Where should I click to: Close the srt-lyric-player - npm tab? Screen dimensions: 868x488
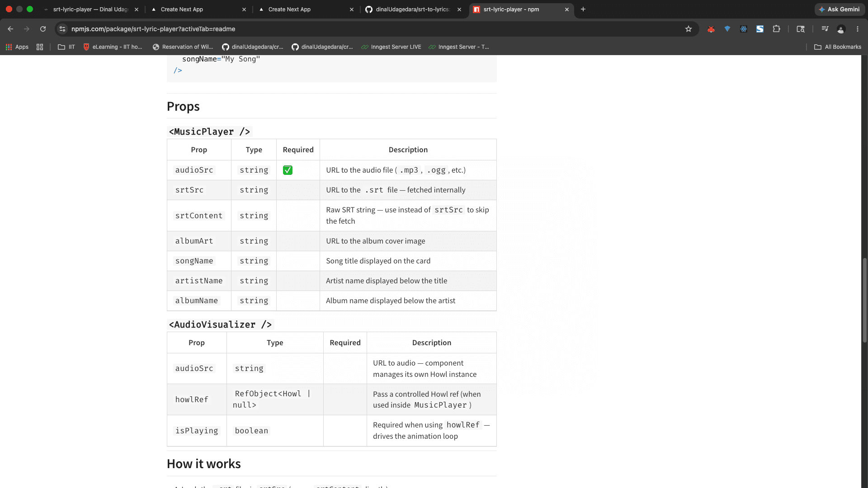[567, 9]
